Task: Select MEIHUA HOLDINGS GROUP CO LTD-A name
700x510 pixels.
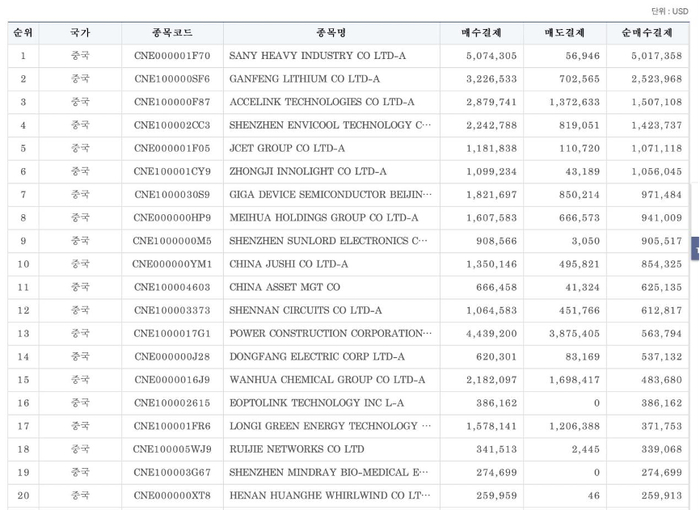Action: pyautogui.click(x=324, y=218)
